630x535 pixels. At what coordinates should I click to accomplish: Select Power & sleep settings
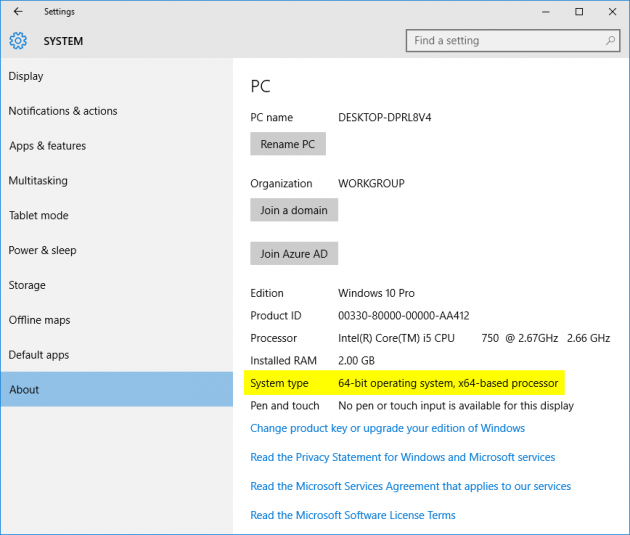pos(117,250)
